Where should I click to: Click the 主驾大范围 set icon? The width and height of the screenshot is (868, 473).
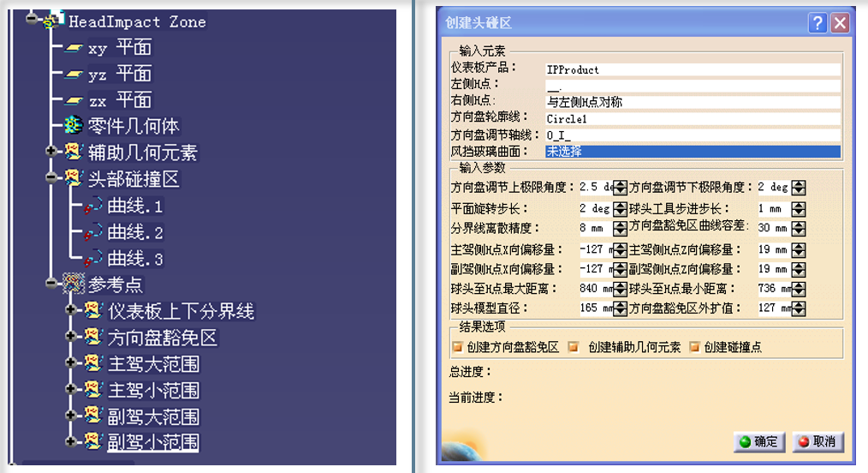tap(93, 363)
